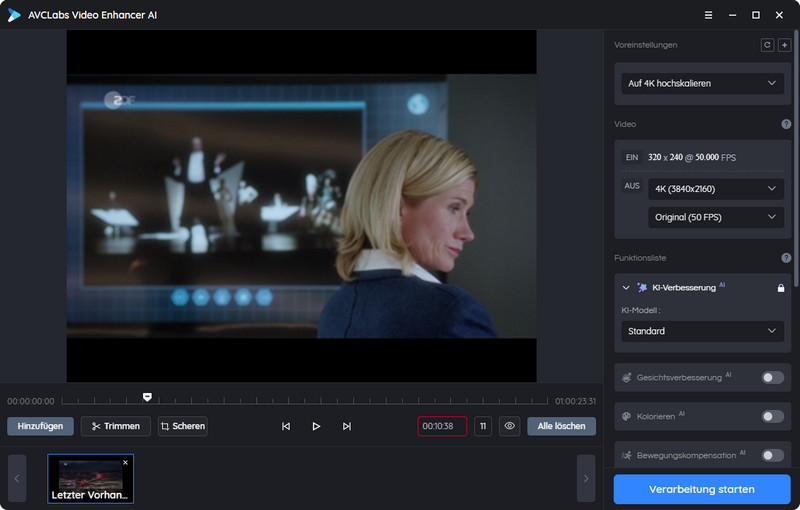Click the Voreinstellungen heading
Image resolution: width=800 pixels, height=510 pixels.
(x=645, y=45)
